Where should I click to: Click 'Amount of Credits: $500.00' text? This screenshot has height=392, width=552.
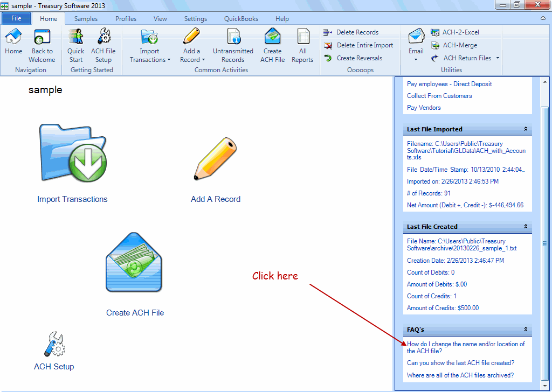point(443,307)
